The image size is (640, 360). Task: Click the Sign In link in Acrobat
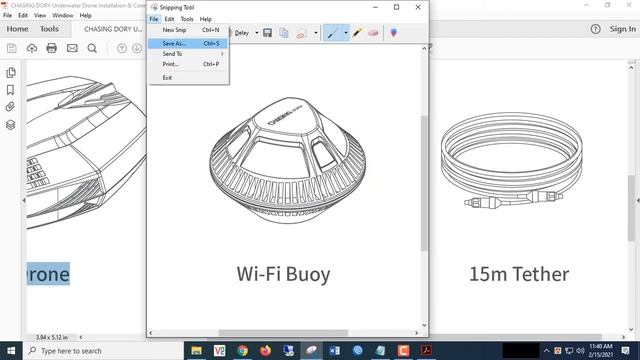pyautogui.click(x=622, y=29)
